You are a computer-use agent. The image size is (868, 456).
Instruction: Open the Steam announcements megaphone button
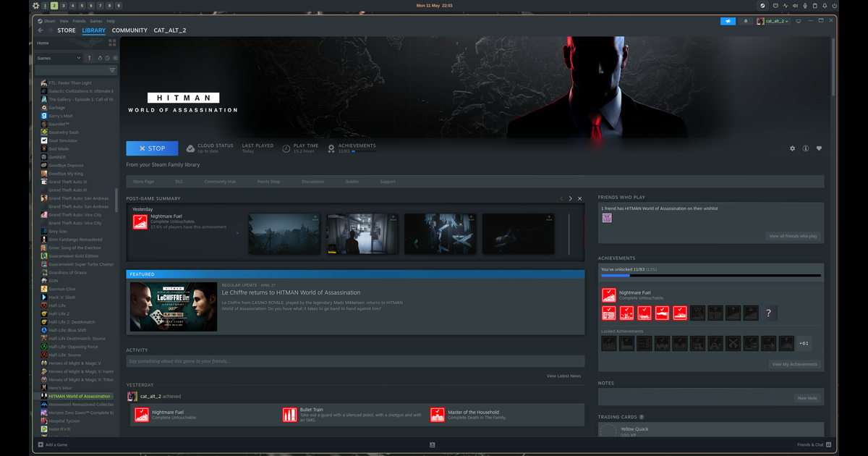(728, 21)
